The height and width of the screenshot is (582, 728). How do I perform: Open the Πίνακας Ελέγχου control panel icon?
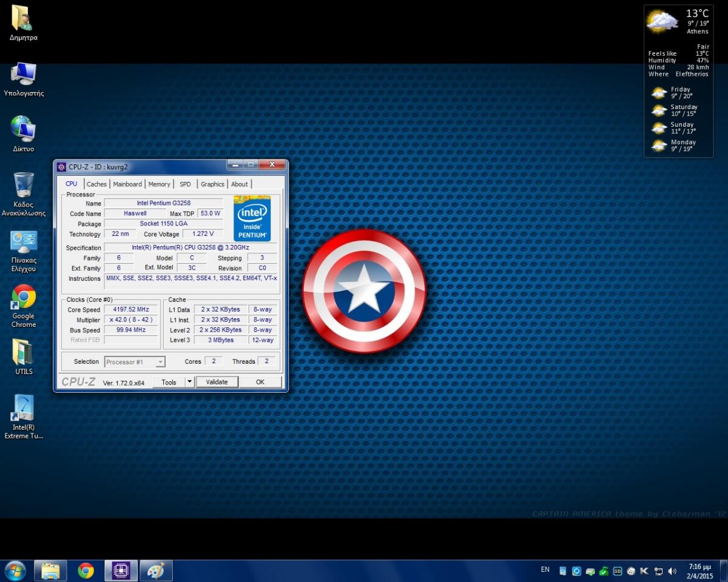tap(24, 251)
